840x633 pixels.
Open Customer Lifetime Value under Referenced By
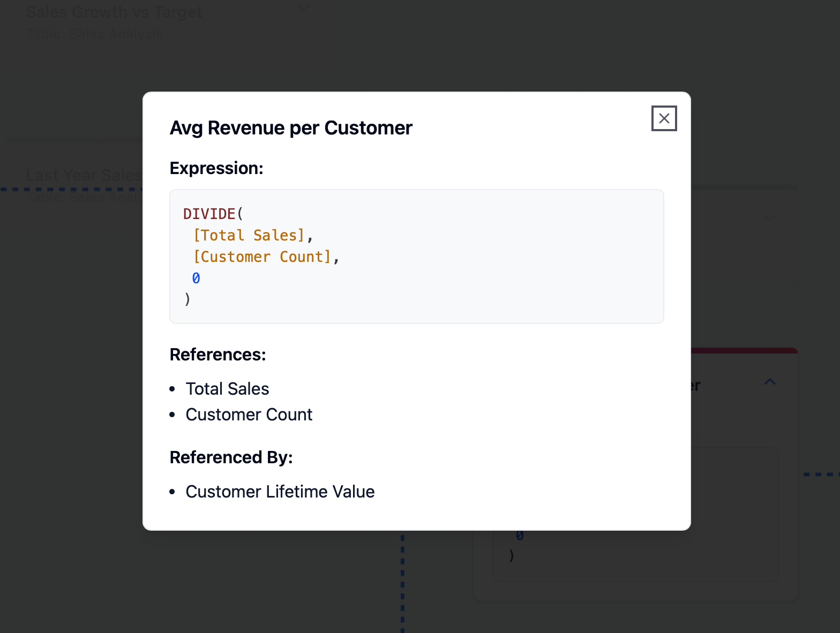[280, 492]
